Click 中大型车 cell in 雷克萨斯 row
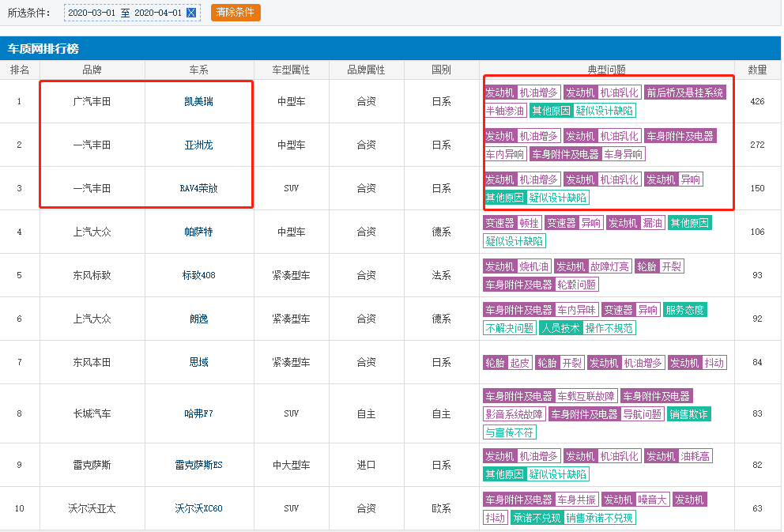 pyautogui.click(x=291, y=465)
